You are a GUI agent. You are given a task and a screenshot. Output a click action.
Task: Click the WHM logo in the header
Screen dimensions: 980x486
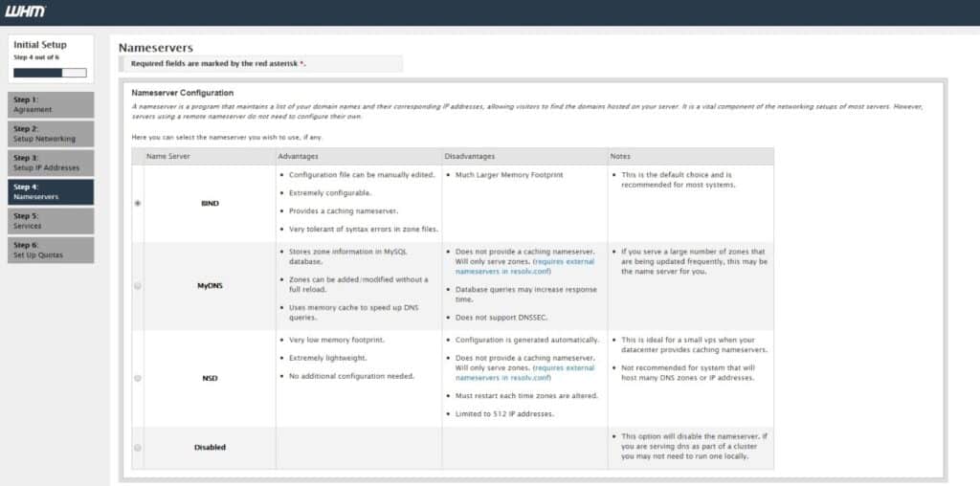point(25,11)
